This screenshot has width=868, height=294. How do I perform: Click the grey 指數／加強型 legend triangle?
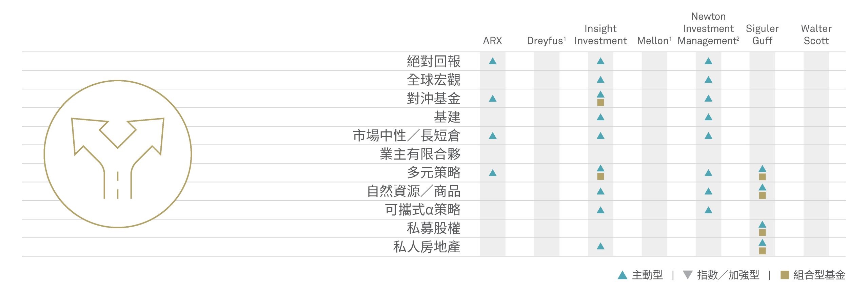[x=687, y=275]
